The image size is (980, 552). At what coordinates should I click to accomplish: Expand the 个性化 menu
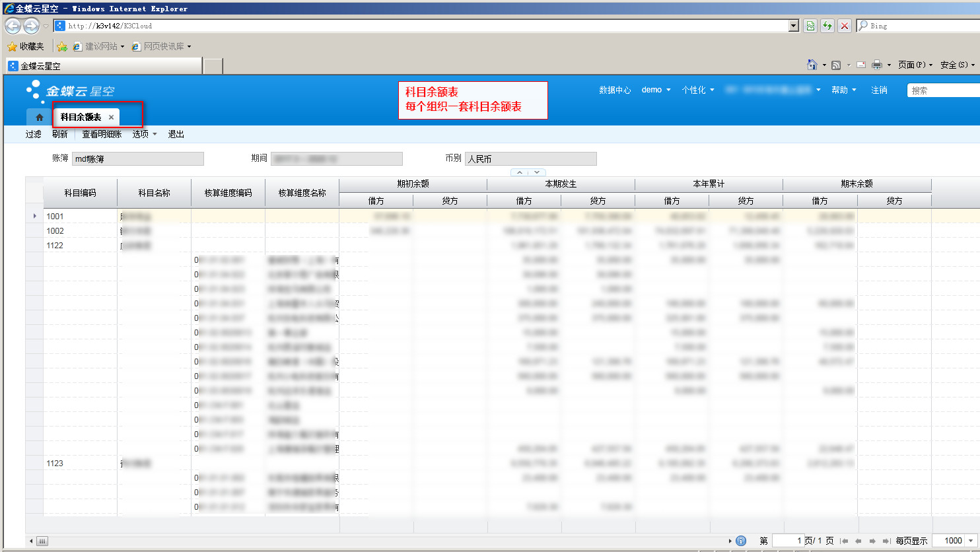697,90
